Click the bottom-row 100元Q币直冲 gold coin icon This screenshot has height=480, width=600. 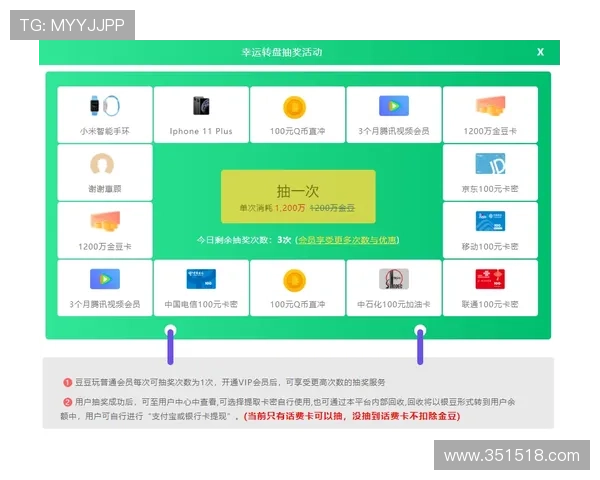click(294, 281)
